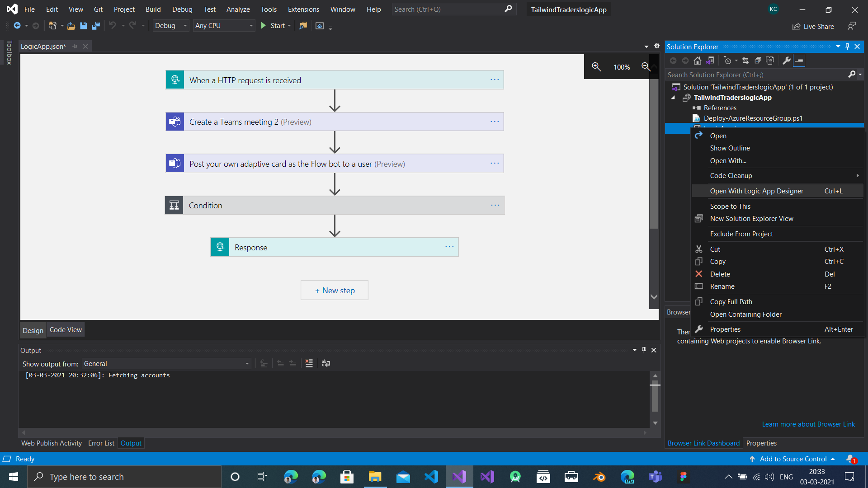The image size is (868, 488).
Task: Select the Any CPU platform dropdown
Action: (x=224, y=26)
